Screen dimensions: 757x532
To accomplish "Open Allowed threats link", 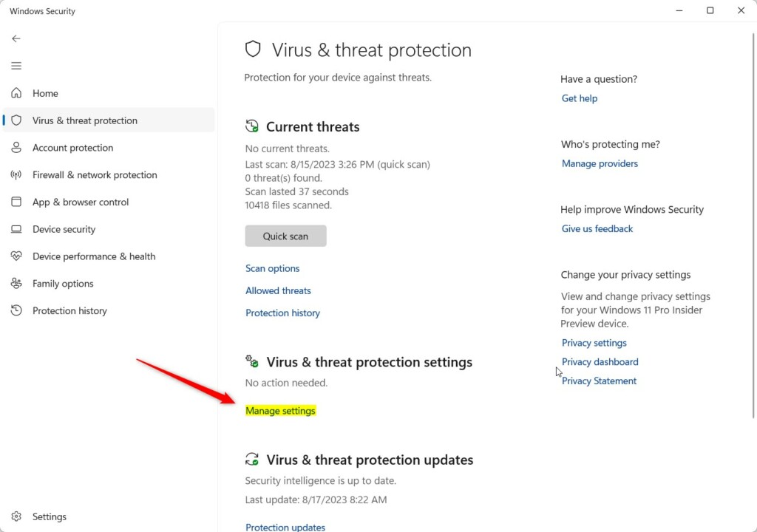I will coord(278,290).
